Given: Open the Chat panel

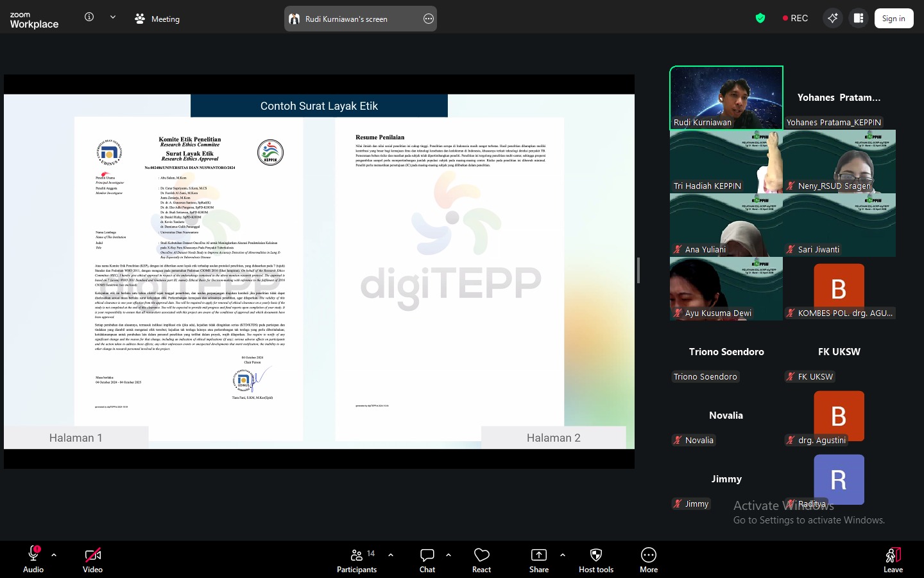Looking at the screenshot, I should click(x=427, y=559).
